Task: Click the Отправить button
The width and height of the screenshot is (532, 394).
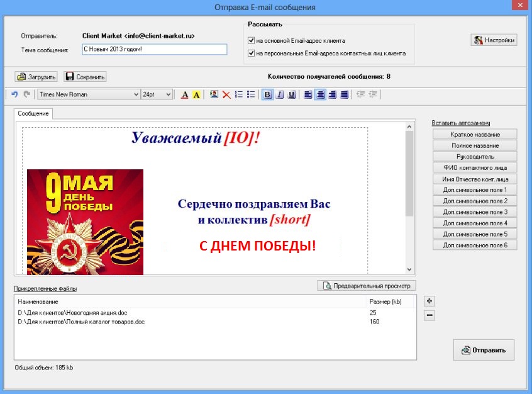Action: (x=484, y=350)
